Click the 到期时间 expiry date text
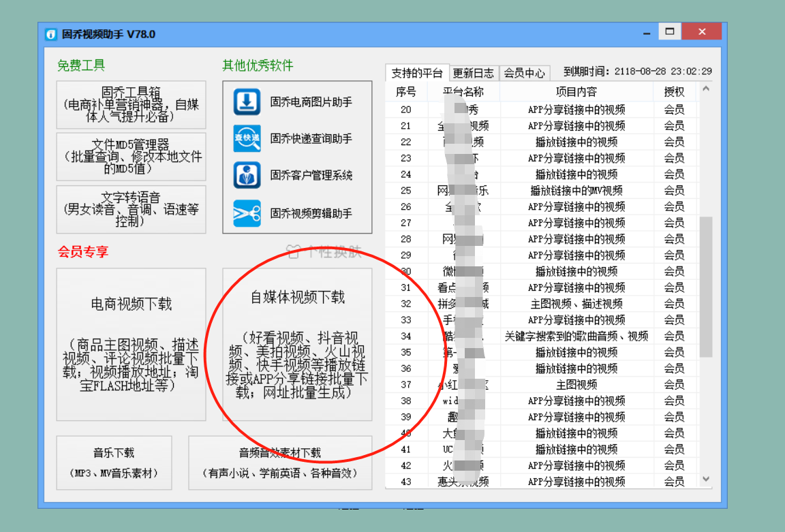This screenshot has height=532, width=785. pyautogui.click(x=637, y=72)
